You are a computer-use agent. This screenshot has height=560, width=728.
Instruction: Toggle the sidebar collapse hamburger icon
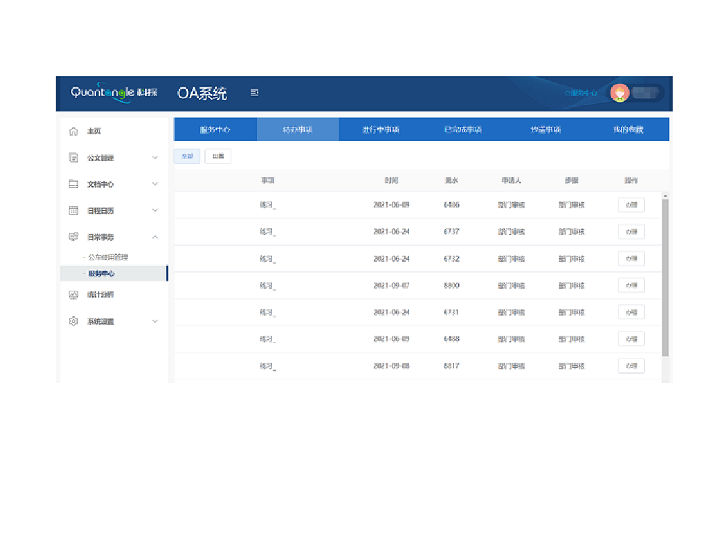[x=255, y=93]
